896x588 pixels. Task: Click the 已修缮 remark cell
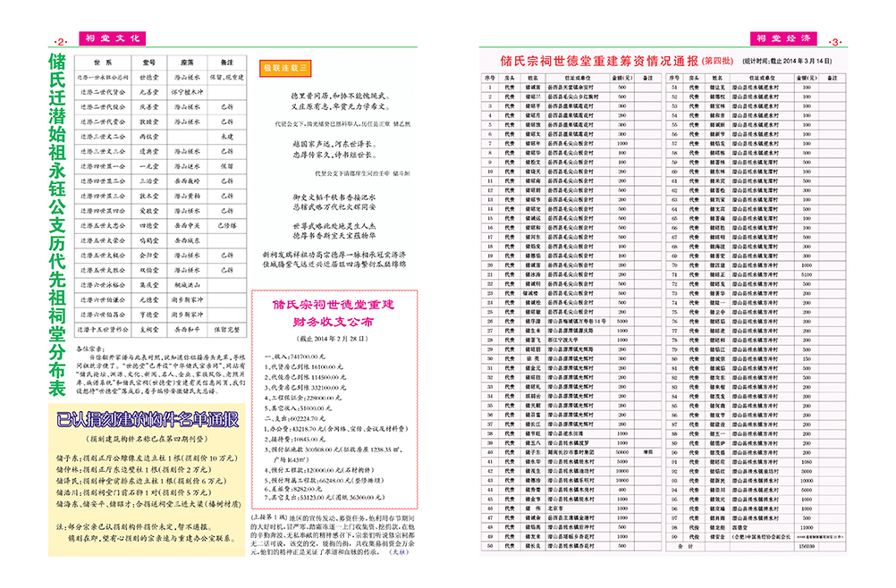pyautogui.click(x=227, y=225)
